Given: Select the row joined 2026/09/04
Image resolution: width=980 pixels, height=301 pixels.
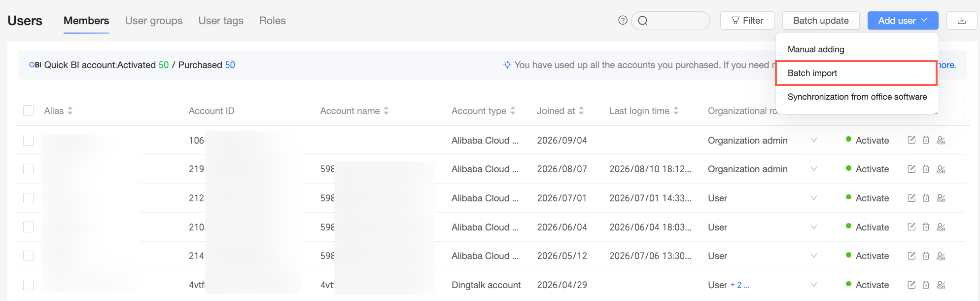Looking at the screenshot, I should [x=29, y=140].
